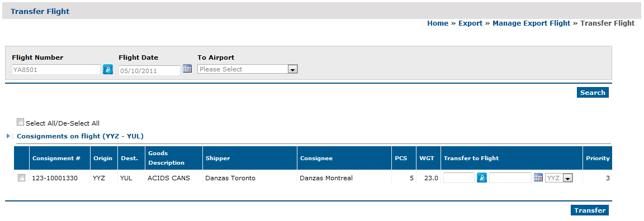Open calendar picker next to Flight Date
Viewport: 644px width, 221px height.
(187, 69)
